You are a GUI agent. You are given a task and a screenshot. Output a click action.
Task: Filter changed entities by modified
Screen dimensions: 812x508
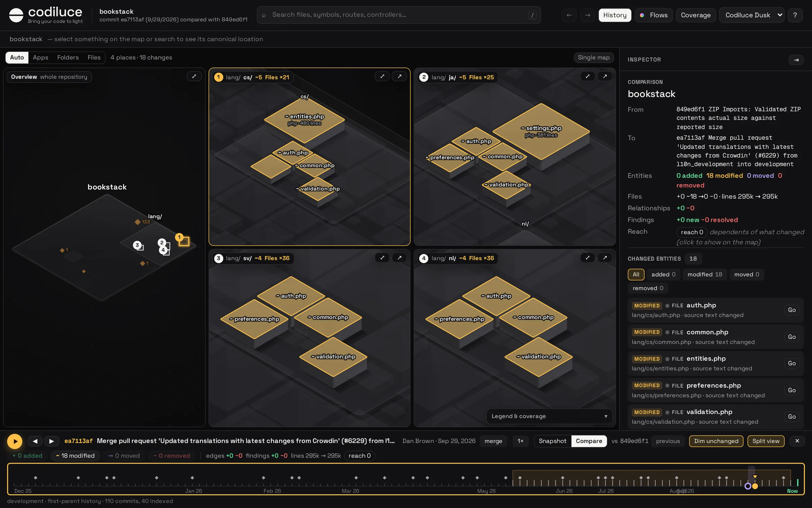click(705, 274)
